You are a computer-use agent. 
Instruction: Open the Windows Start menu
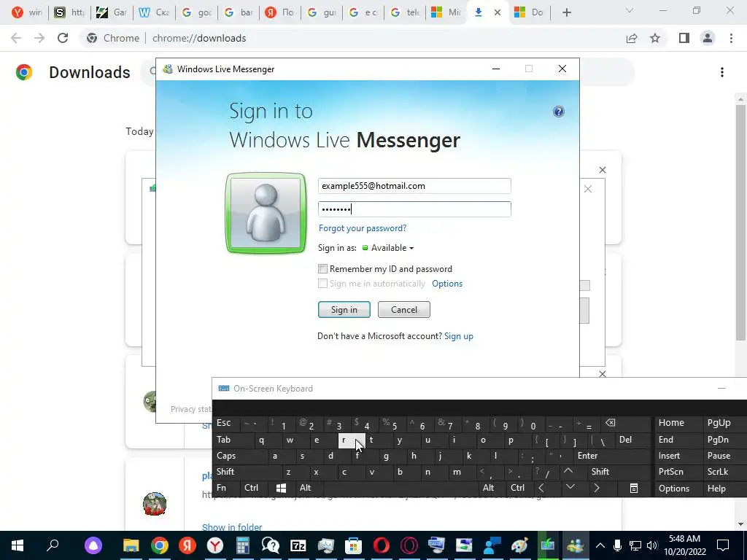pyautogui.click(x=18, y=545)
